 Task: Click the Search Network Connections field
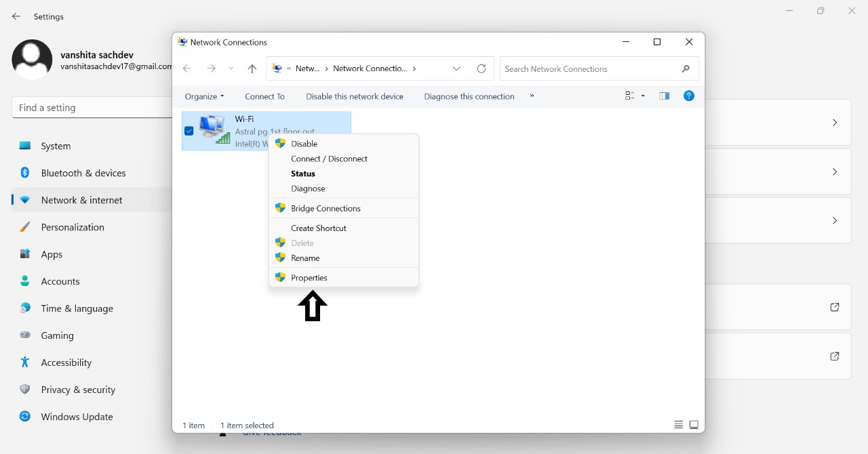point(590,68)
